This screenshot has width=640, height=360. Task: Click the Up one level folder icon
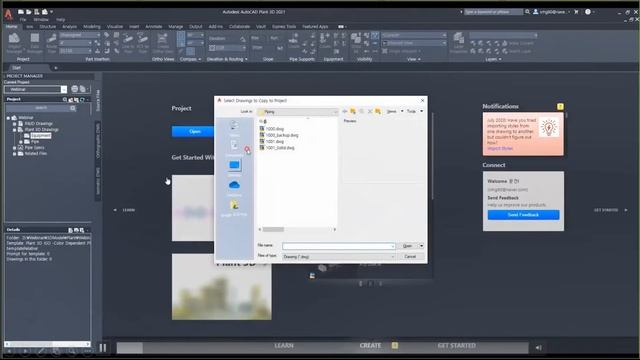[353, 111]
